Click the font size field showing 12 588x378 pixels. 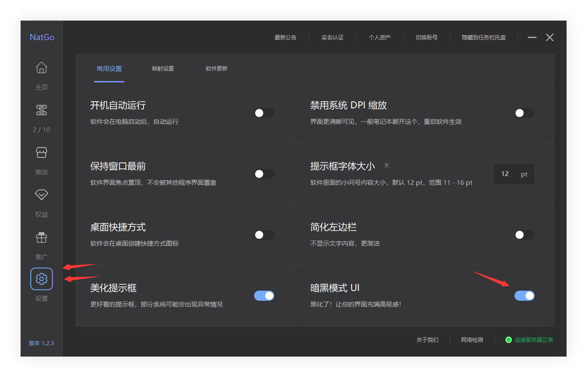click(505, 174)
